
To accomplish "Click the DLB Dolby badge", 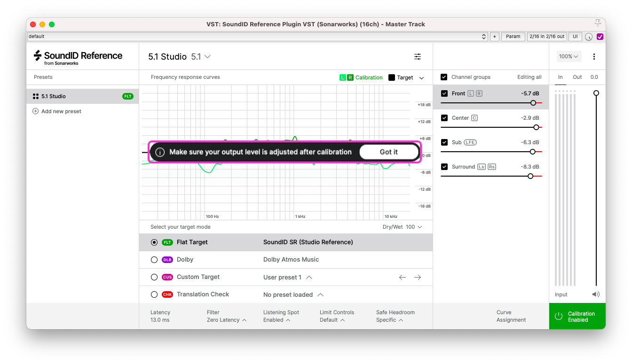I will tap(167, 260).
